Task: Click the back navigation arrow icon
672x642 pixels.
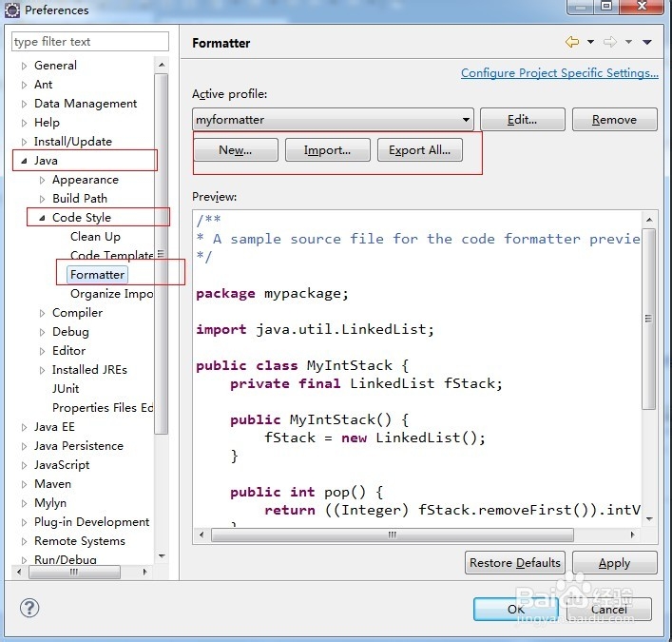Action: click(572, 42)
